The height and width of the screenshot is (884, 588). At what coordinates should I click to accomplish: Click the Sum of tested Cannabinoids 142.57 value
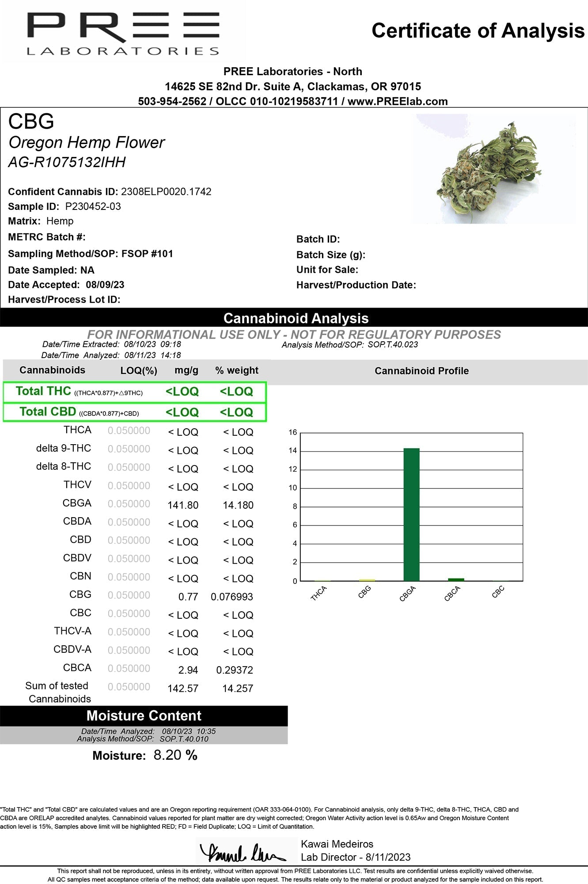click(183, 688)
